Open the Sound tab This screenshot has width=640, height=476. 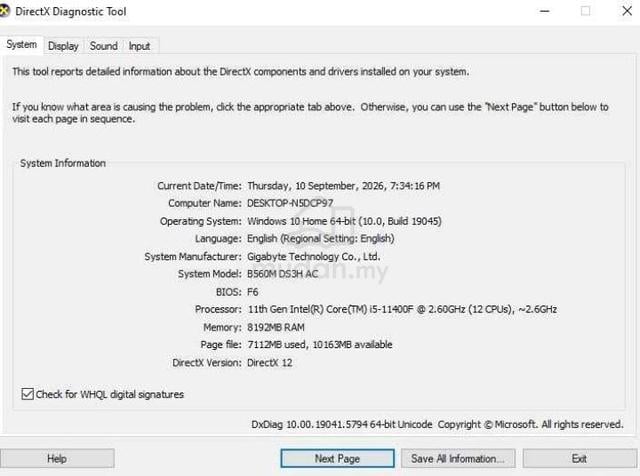(104, 46)
